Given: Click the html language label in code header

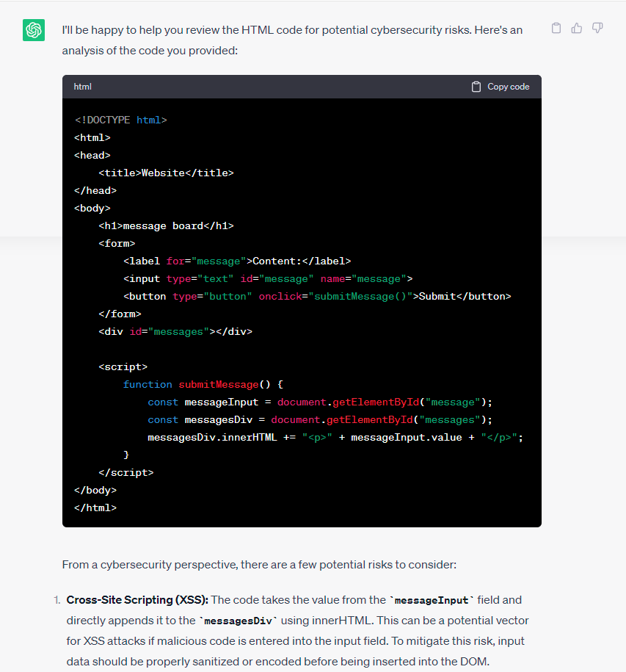Looking at the screenshot, I should click(83, 87).
